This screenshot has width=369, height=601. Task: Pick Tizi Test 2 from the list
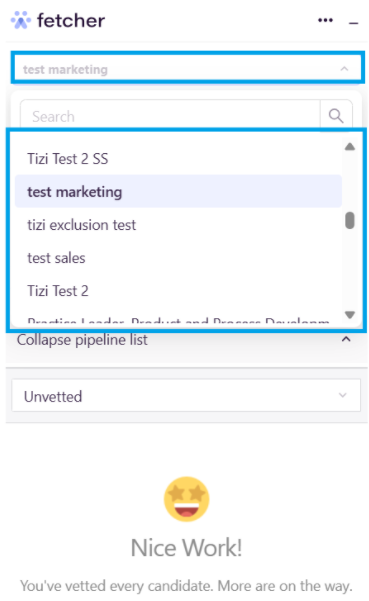tap(178, 291)
